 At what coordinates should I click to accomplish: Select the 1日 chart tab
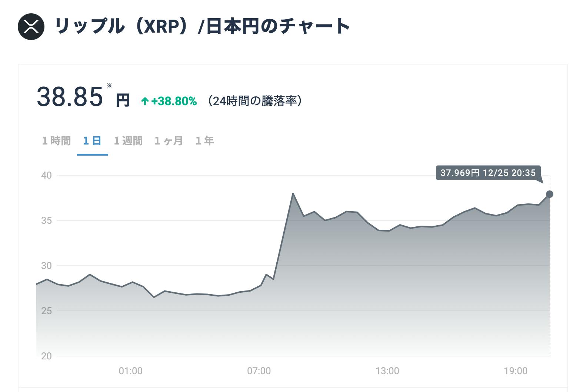click(x=92, y=141)
